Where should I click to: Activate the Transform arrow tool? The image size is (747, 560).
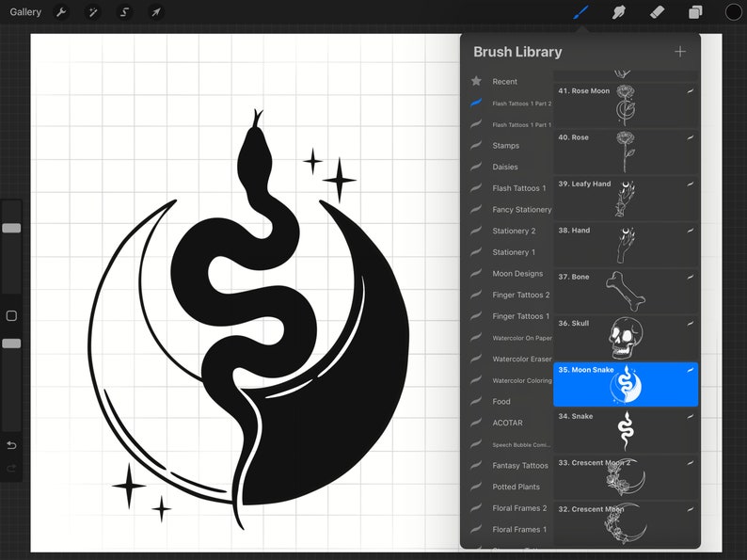click(156, 12)
